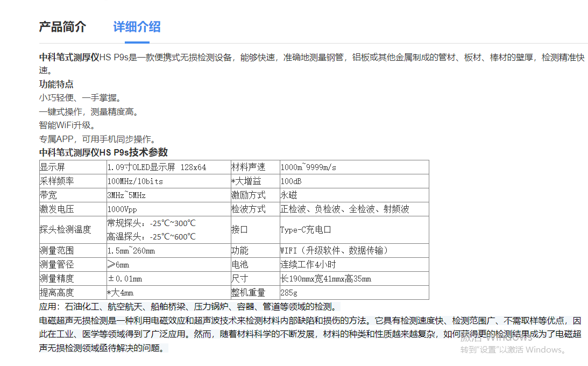Viewport: 588px width, 366px height.
Task: Click the 整机重量 table cell
Action: coord(255,292)
